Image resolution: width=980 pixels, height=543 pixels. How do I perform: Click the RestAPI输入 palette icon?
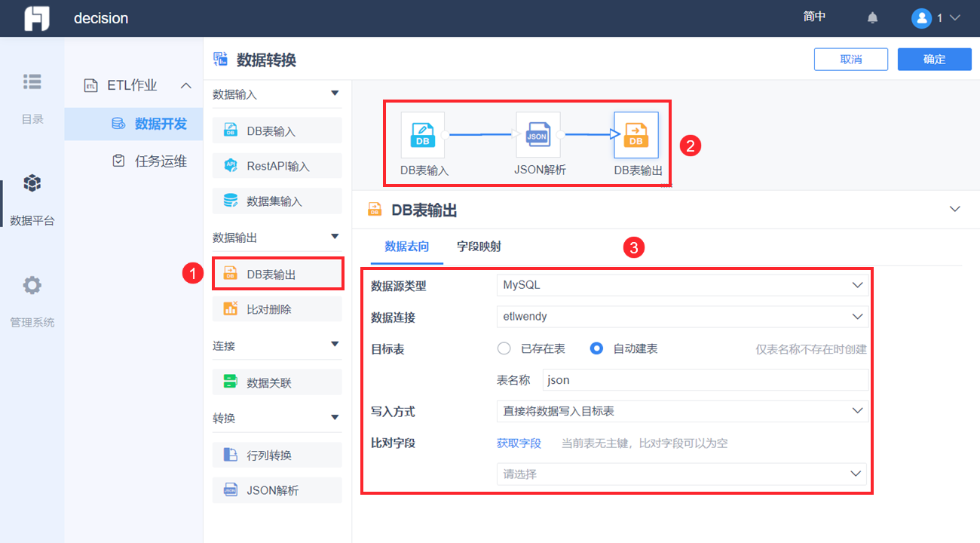click(231, 165)
